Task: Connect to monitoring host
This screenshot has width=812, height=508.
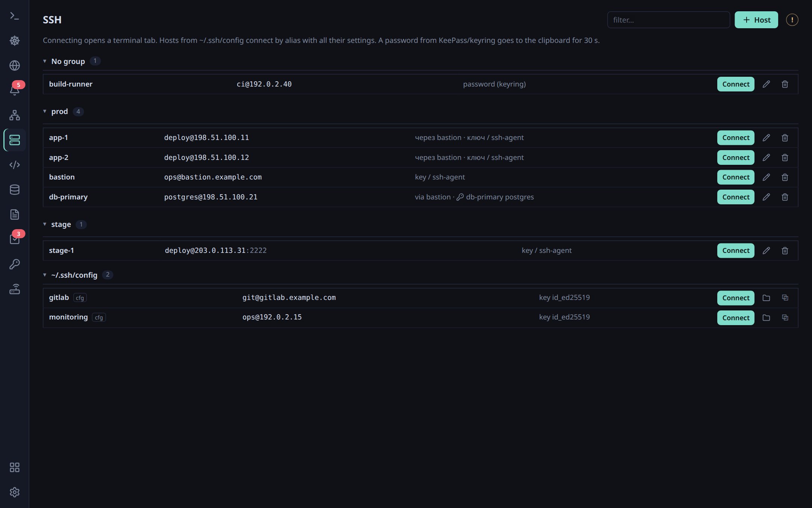Action: click(736, 318)
